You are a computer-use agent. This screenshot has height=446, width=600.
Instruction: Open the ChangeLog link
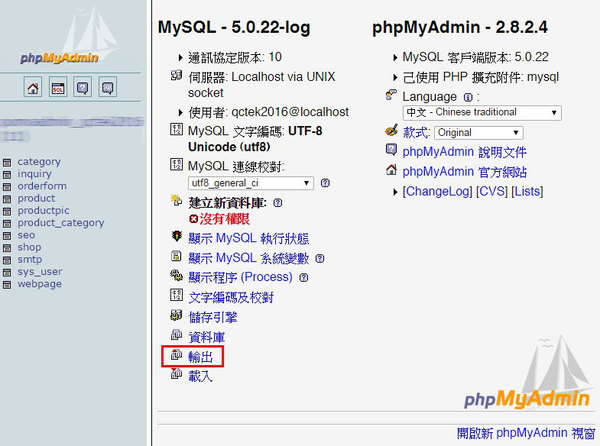click(x=438, y=191)
